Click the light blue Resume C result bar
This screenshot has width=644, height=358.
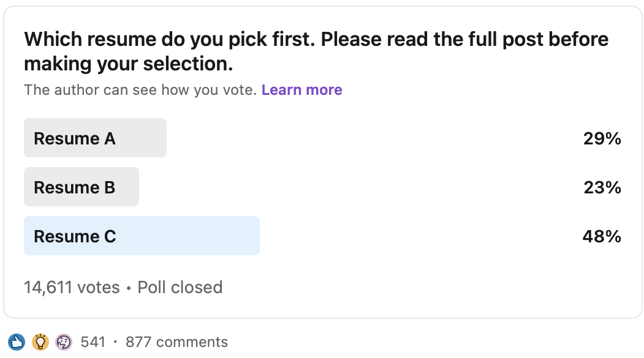pos(142,236)
